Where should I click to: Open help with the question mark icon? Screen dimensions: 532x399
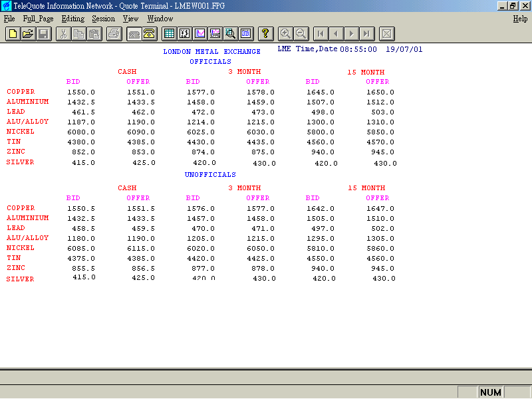point(265,34)
